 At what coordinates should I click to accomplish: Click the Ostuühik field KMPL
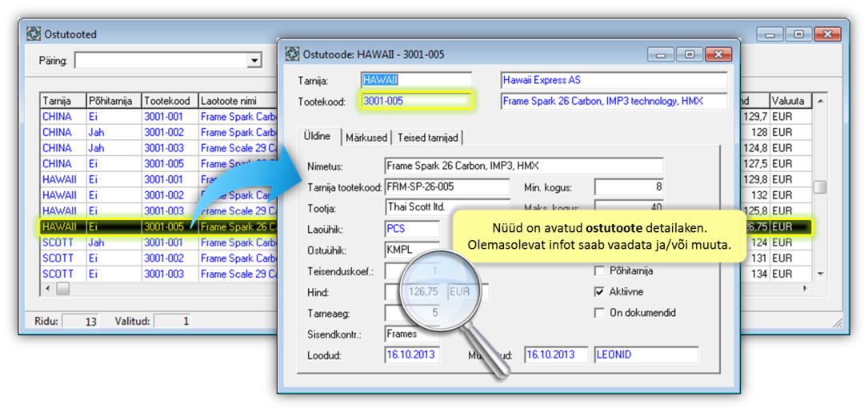tap(412, 250)
